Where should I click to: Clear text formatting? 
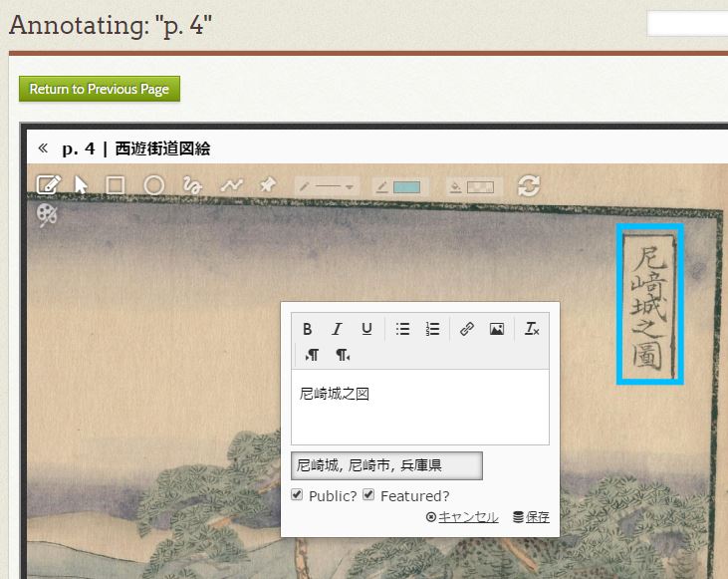532,329
